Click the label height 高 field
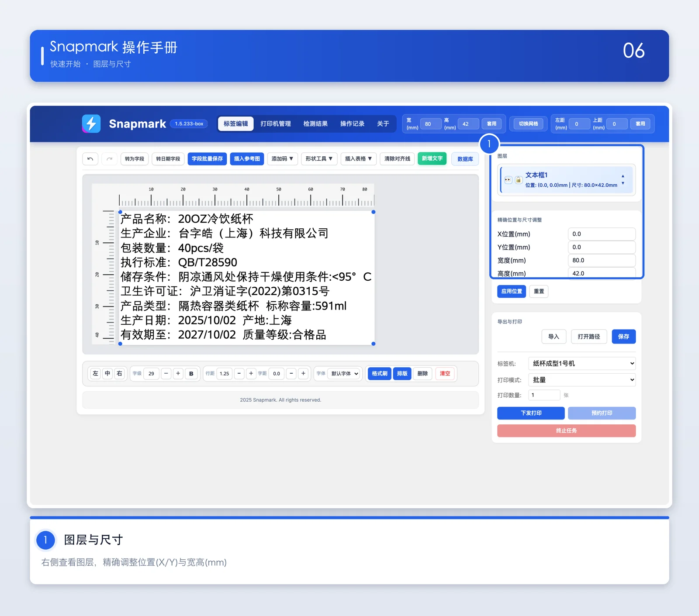Viewport: 699px width, 616px height. click(468, 124)
